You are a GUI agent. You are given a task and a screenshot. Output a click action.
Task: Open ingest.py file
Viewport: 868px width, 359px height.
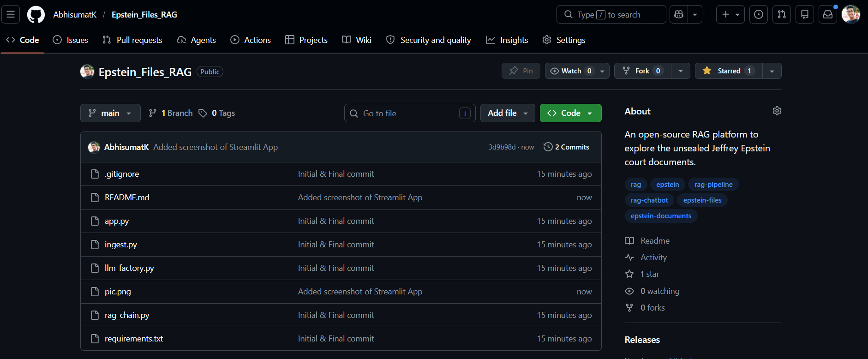121,245
